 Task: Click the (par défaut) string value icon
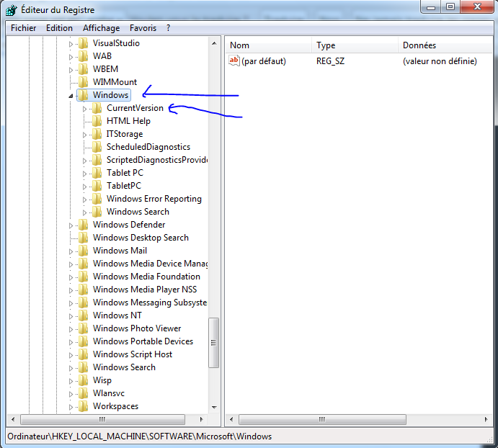[234, 61]
